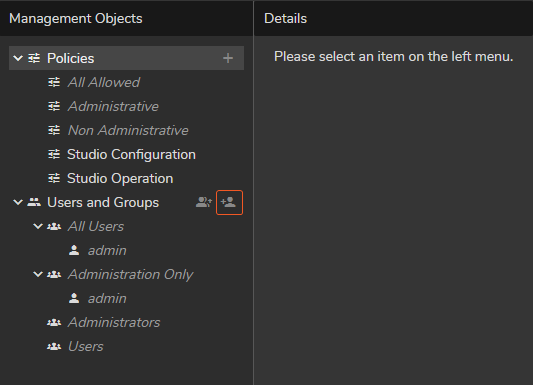The image size is (533, 385).
Task: Click the group icon next to Users group
Action: click(x=54, y=347)
